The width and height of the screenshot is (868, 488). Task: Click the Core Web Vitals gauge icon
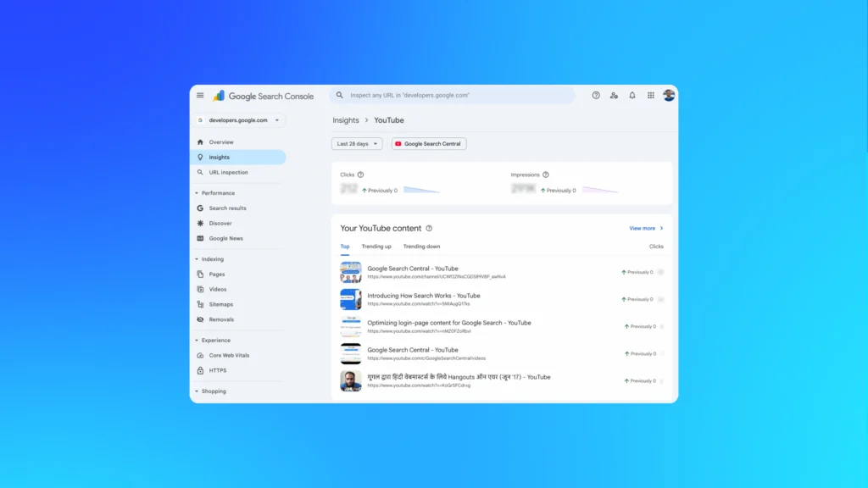pos(200,355)
